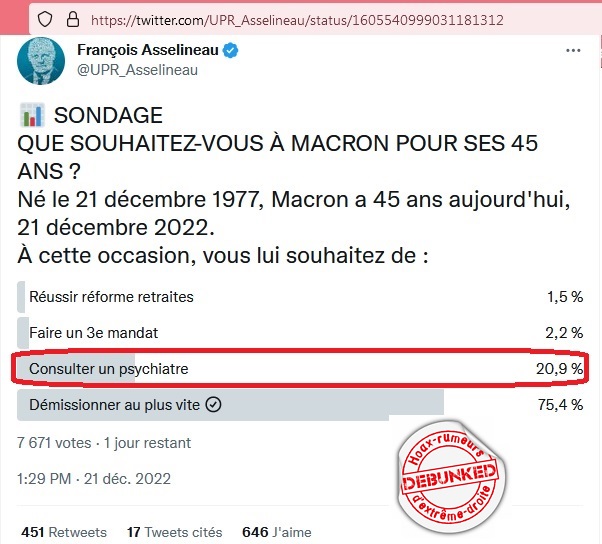Select poll option Faire un 3e mandat

click(93, 332)
